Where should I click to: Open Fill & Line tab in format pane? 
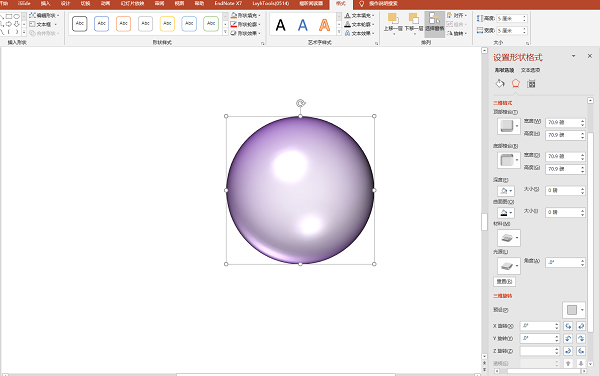[500, 83]
